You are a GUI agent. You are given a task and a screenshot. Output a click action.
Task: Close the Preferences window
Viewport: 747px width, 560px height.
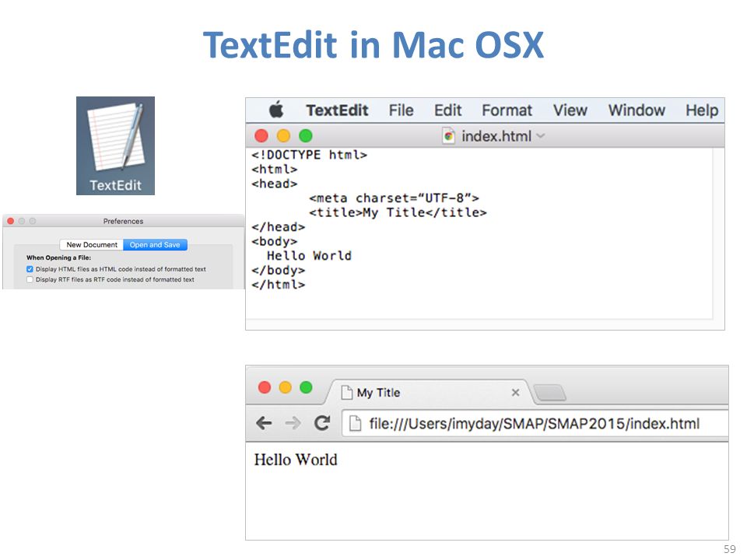(x=10, y=221)
